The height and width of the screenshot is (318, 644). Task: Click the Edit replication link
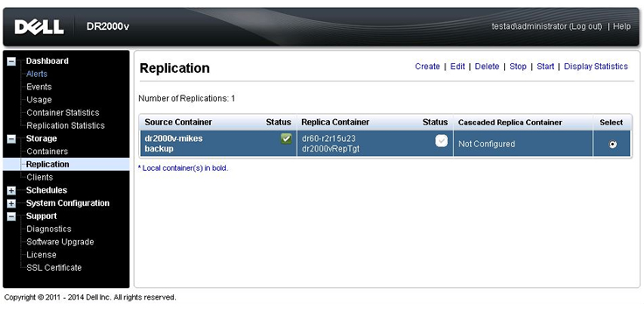click(x=458, y=67)
